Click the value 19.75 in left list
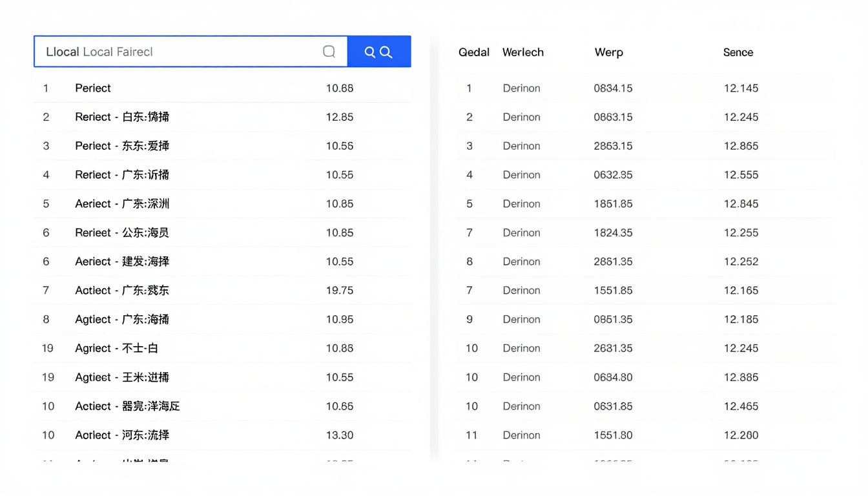868x496 pixels. point(340,291)
